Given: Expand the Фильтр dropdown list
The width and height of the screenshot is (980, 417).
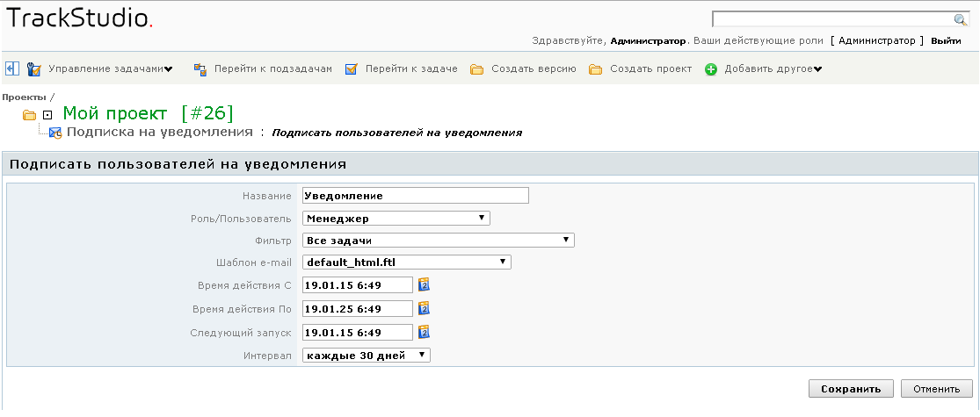Looking at the screenshot, I should [x=438, y=240].
